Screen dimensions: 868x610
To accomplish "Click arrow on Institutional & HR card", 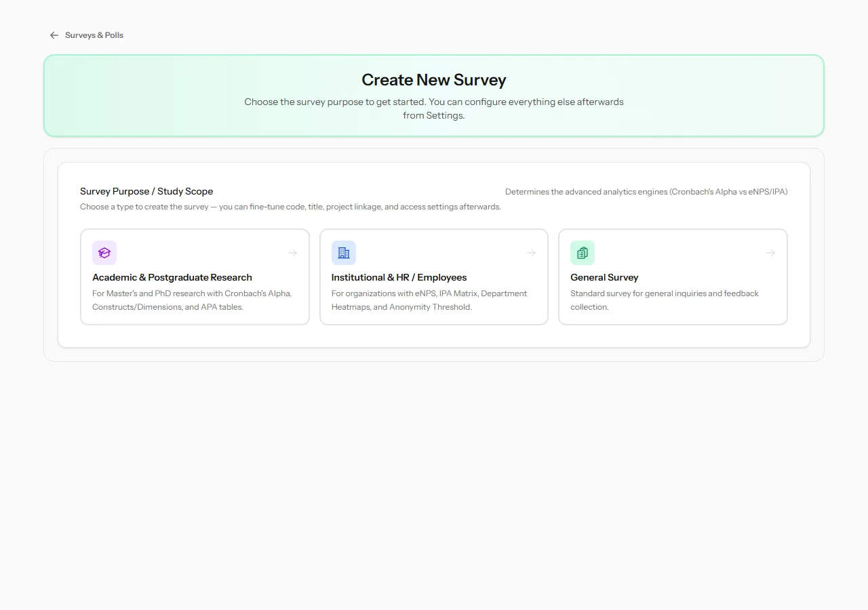I will coord(531,253).
